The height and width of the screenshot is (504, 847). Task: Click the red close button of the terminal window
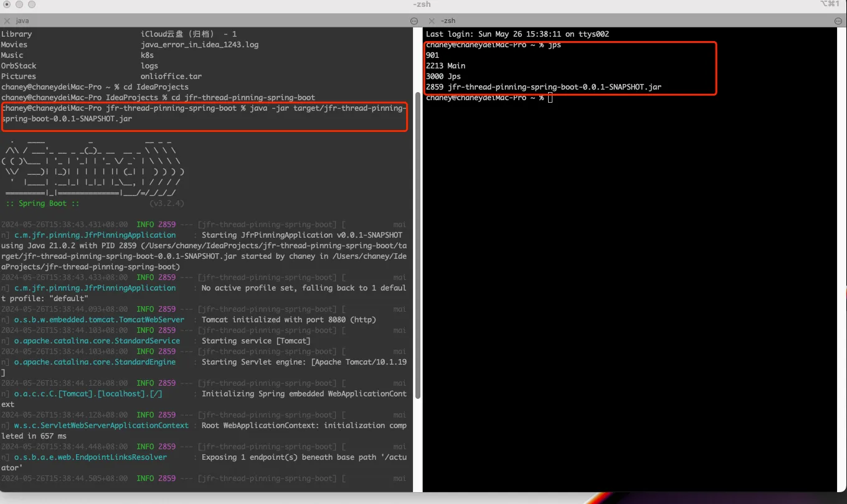[x=7, y=4]
